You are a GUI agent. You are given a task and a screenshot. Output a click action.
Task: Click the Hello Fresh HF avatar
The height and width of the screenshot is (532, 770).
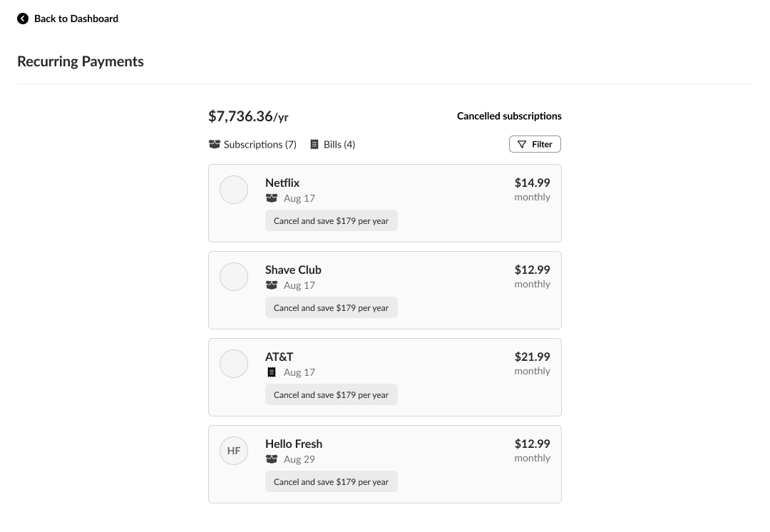234,451
